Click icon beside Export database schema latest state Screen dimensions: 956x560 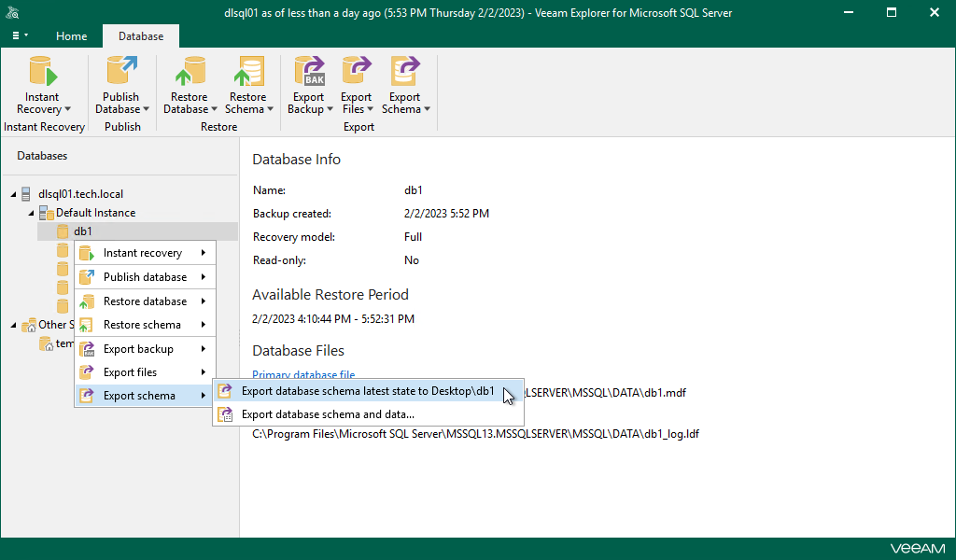(225, 391)
